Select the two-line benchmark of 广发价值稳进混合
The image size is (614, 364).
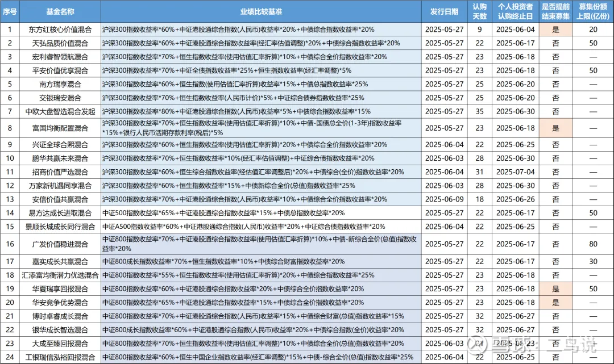(259, 244)
